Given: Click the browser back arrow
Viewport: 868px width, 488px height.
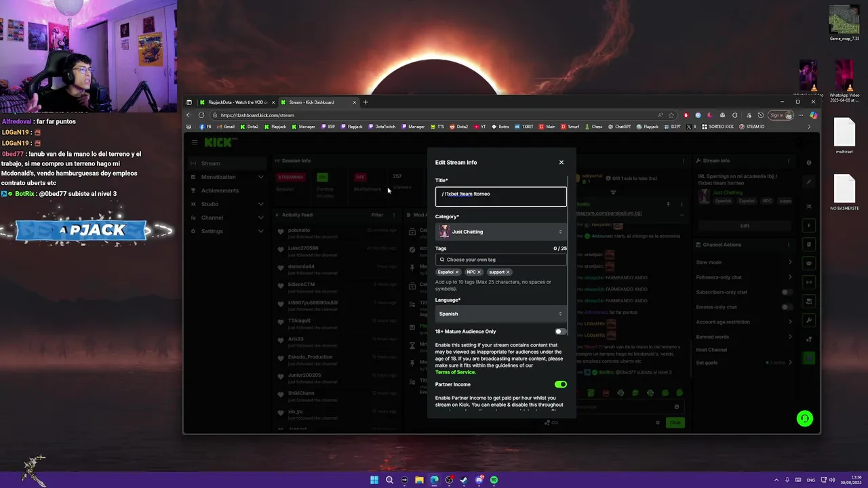Looking at the screenshot, I should [189, 115].
